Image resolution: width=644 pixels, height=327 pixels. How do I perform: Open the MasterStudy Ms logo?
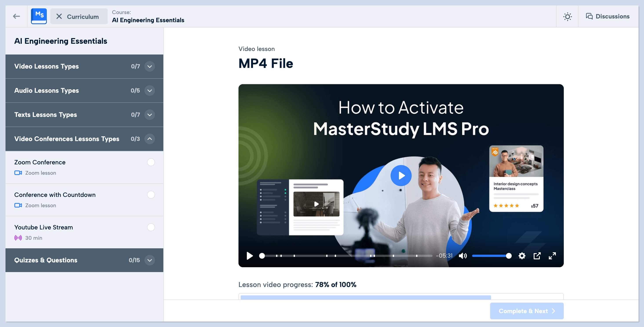click(x=39, y=16)
